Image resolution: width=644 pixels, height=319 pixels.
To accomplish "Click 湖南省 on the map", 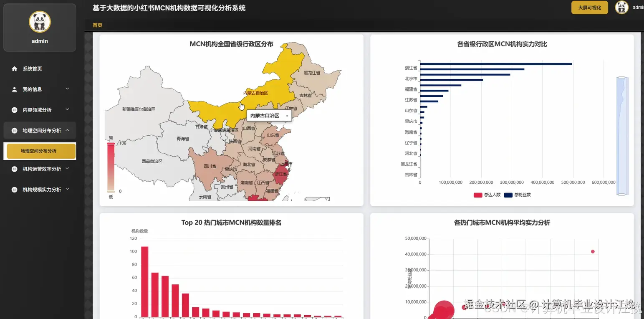I will point(247,183).
